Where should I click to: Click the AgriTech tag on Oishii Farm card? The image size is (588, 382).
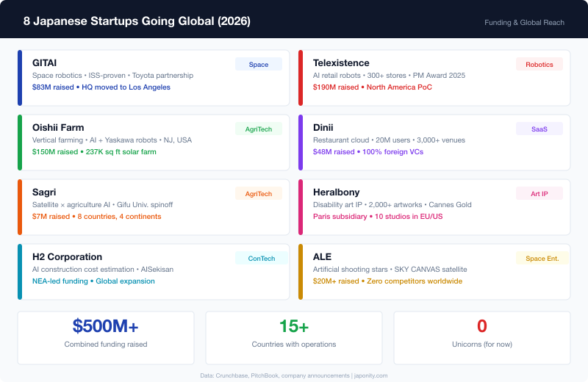259,129
